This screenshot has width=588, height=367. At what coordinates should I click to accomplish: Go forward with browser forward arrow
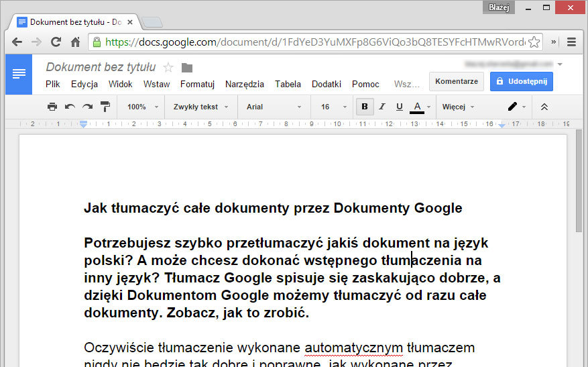36,42
